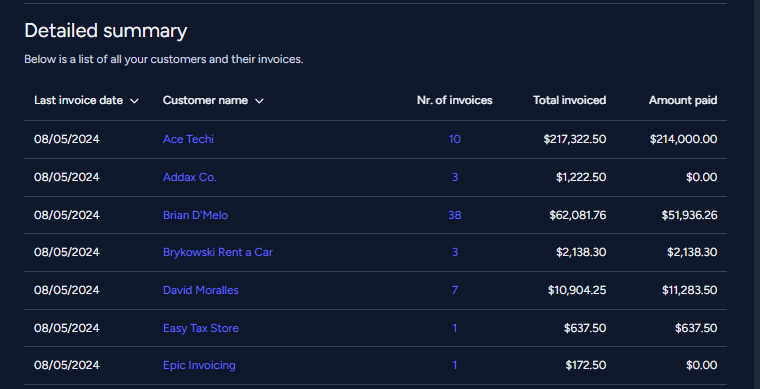Open Brykowski Rent a Car link
Viewport: 760px width, 389px height.
[218, 252]
